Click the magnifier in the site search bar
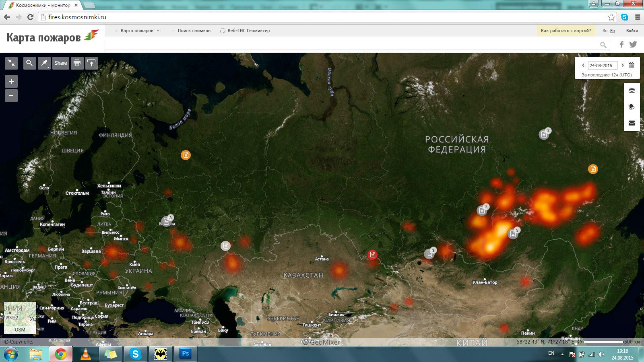 click(603, 45)
